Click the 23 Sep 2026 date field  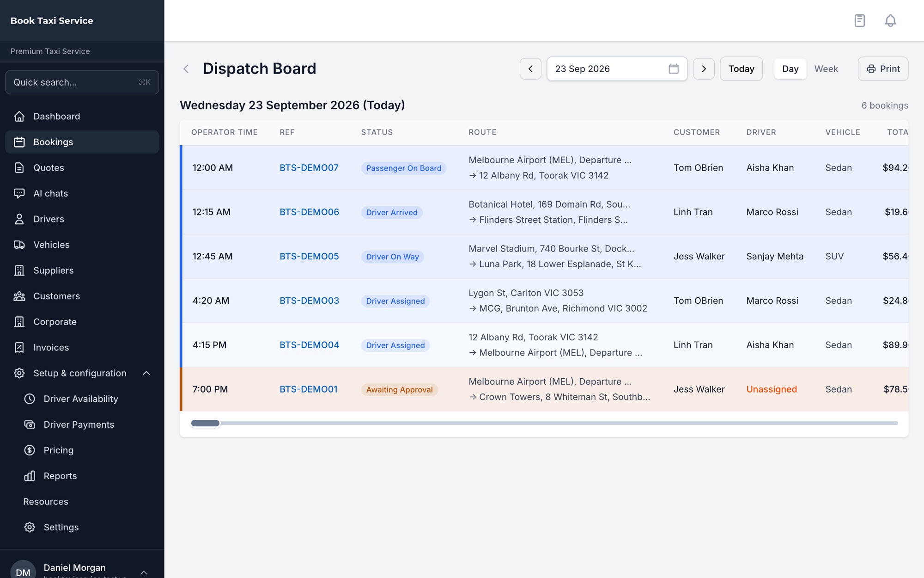(x=617, y=69)
